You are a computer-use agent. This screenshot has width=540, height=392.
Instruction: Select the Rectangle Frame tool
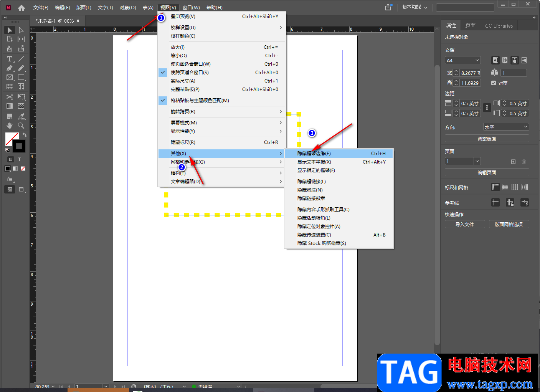coord(10,77)
